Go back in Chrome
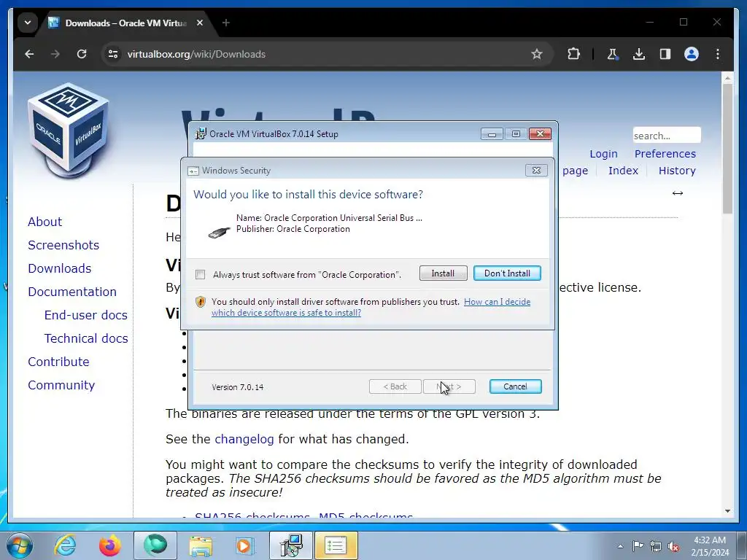 (x=29, y=54)
